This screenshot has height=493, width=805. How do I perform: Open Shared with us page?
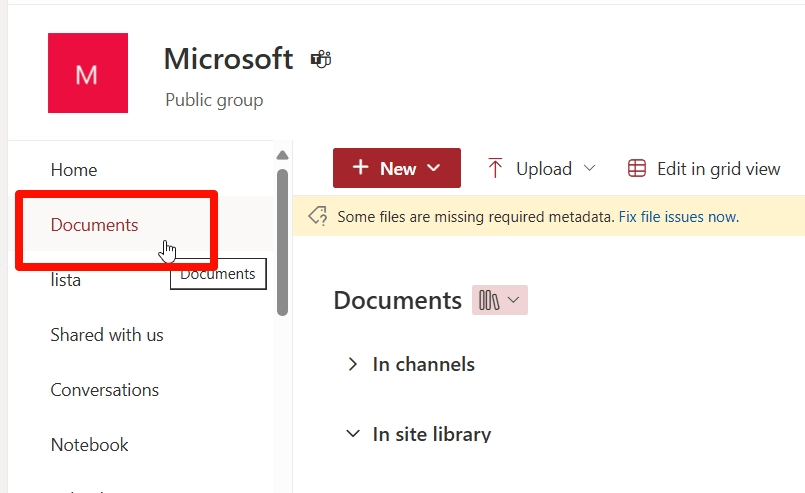coord(107,335)
